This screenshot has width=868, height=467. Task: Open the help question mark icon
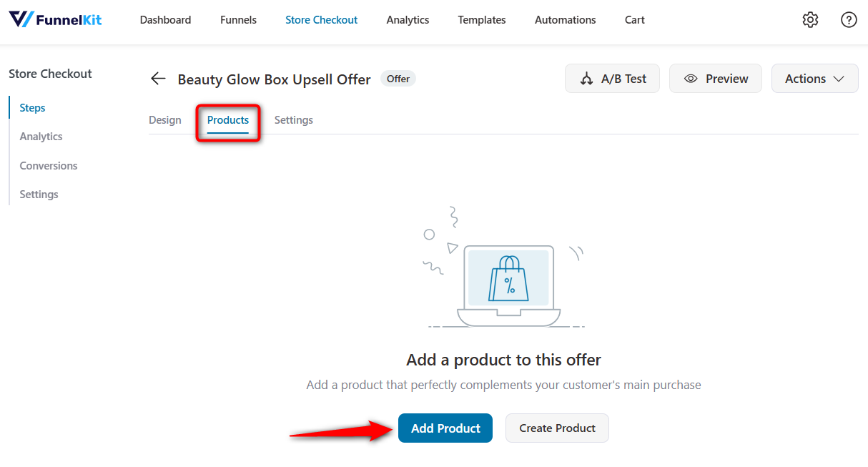(x=849, y=19)
